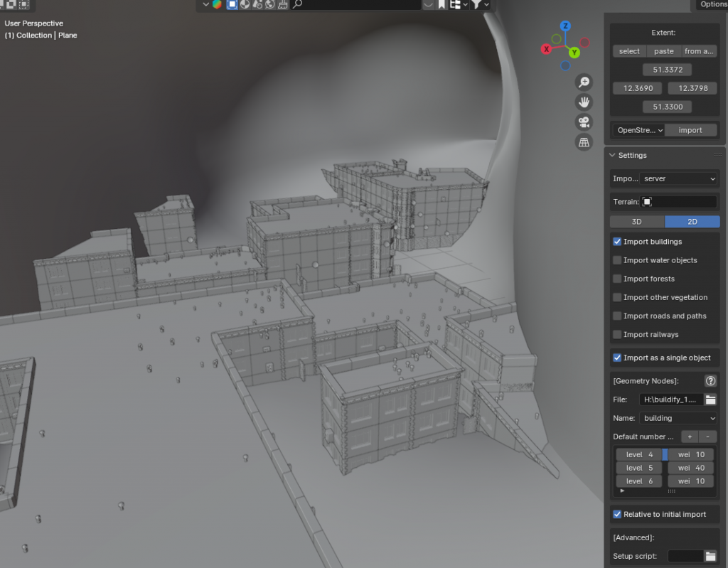The width and height of the screenshot is (728, 568).
Task: Switch perspective/orthographic with the grid icon
Action: pos(584,142)
